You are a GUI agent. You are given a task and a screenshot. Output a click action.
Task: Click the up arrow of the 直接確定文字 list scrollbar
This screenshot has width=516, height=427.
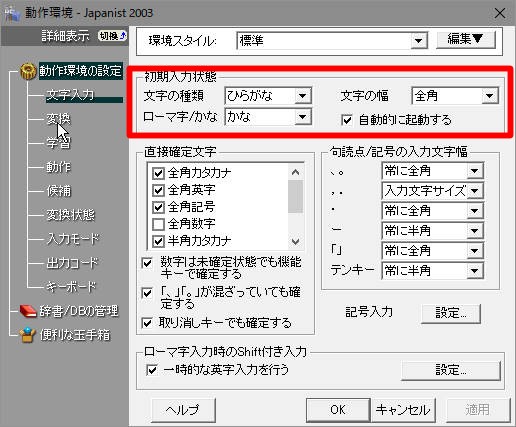click(295, 172)
